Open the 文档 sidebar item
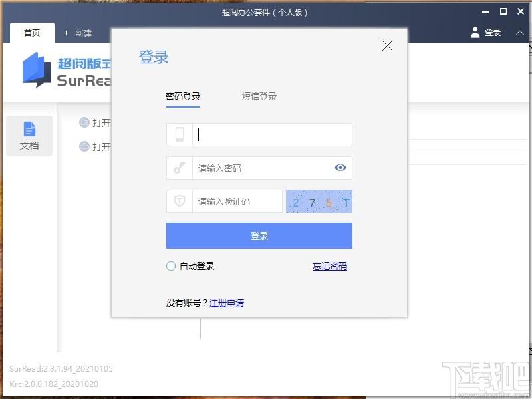 29,136
